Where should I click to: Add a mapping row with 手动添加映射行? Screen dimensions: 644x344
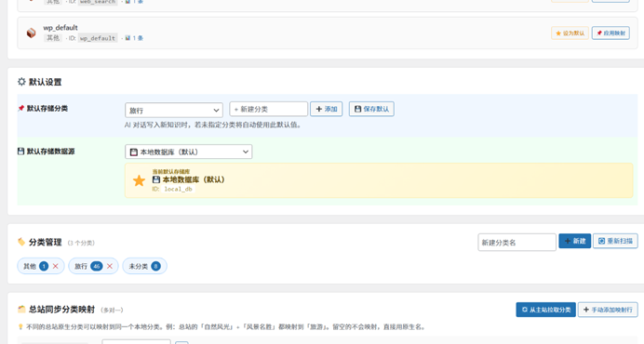click(608, 310)
